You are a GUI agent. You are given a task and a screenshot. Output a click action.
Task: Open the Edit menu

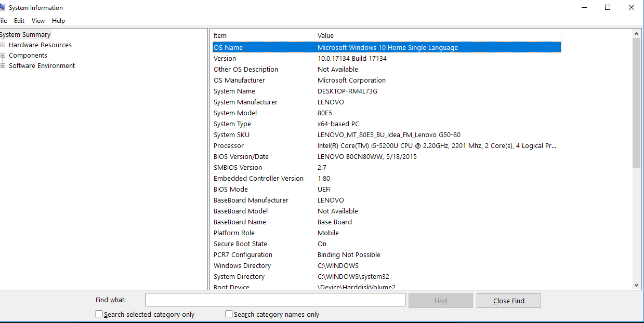coord(19,21)
